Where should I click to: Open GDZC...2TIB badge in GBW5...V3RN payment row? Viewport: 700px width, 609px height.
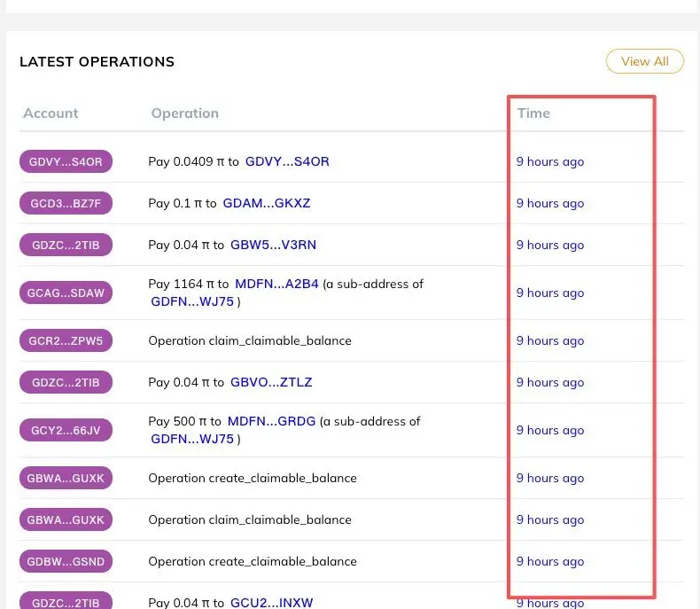click(66, 245)
